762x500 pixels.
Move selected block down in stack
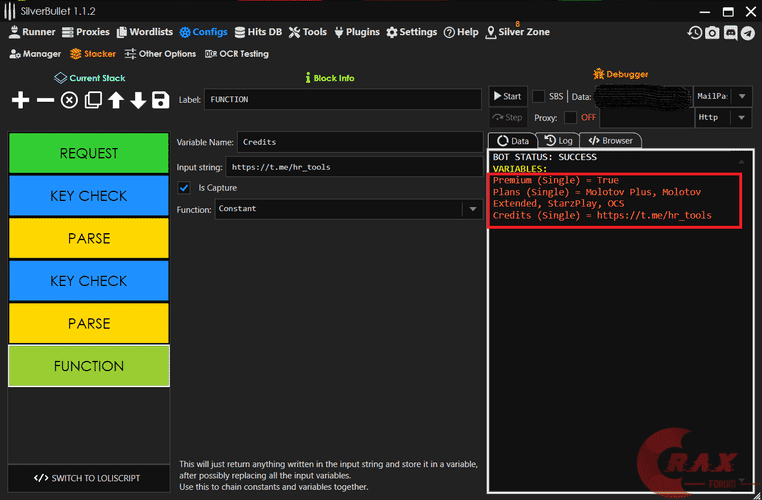pos(138,100)
